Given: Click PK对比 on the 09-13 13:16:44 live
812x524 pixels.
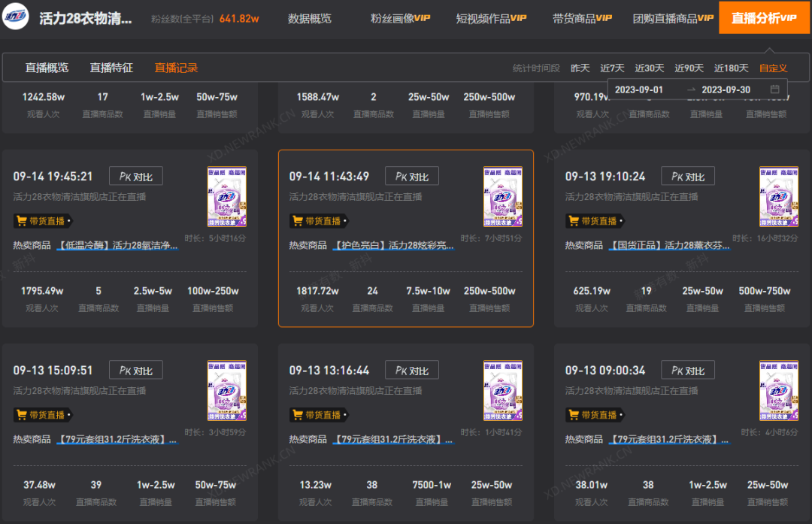Looking at the screenshot, I should (x=412, y=370).
